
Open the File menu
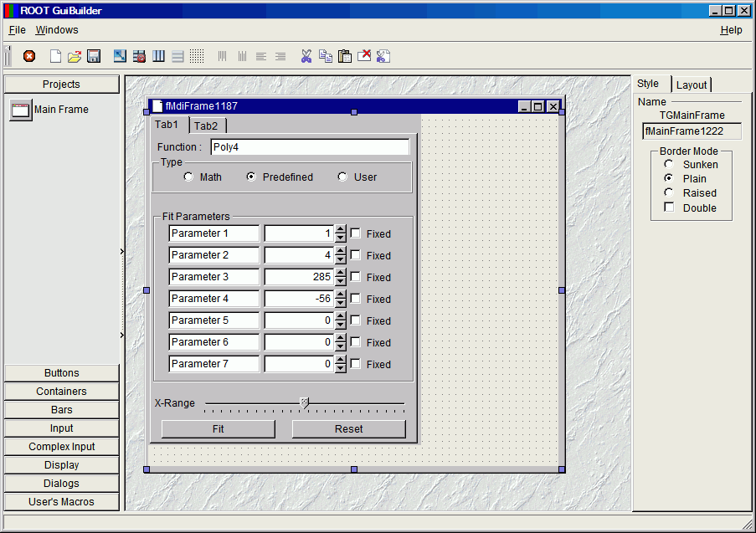[18, 30]
